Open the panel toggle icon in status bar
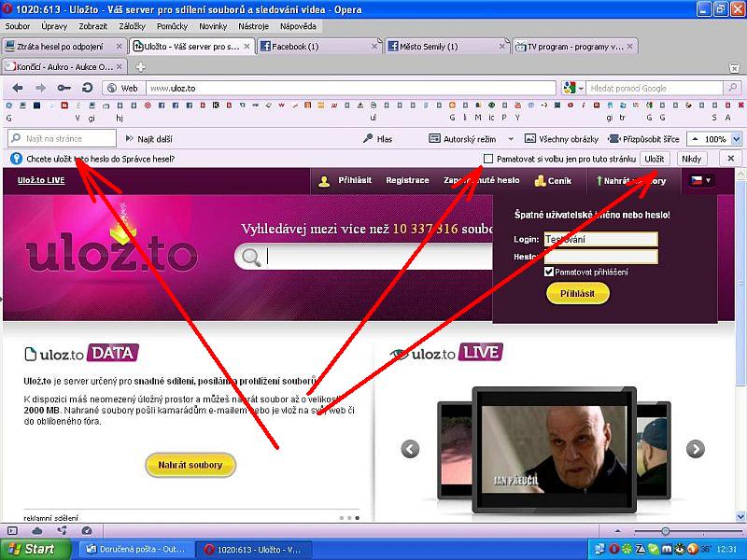 (x=12, y=530)
